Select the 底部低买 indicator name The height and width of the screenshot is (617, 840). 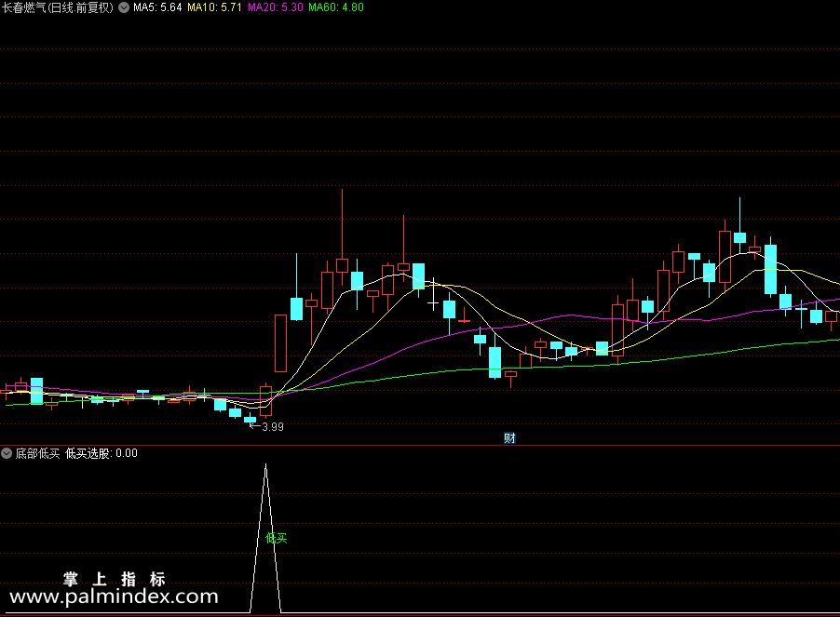pyautogui.click(x=37, y=454)
